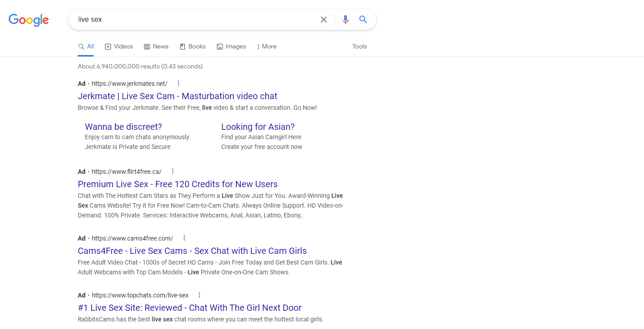The width and height of the screenshot is (644, 329).
Task: Select the All results tab
Action: [x=86, y=47]
